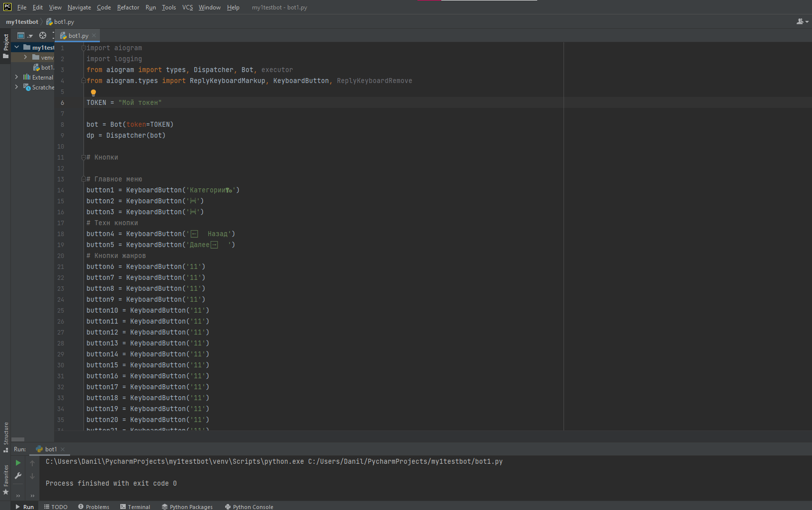
Task: Expand External Libraries node
Action: click(x=16, y=77)
